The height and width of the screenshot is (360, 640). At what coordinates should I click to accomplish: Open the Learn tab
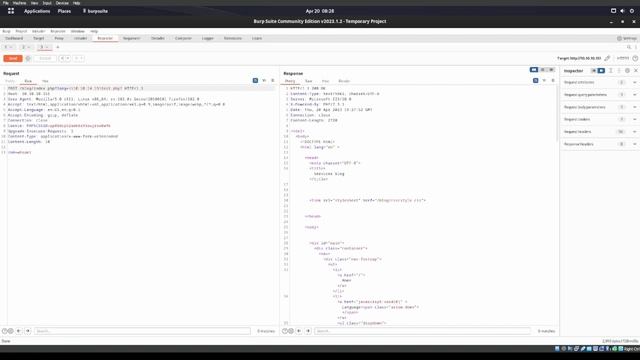pos(257,38)
